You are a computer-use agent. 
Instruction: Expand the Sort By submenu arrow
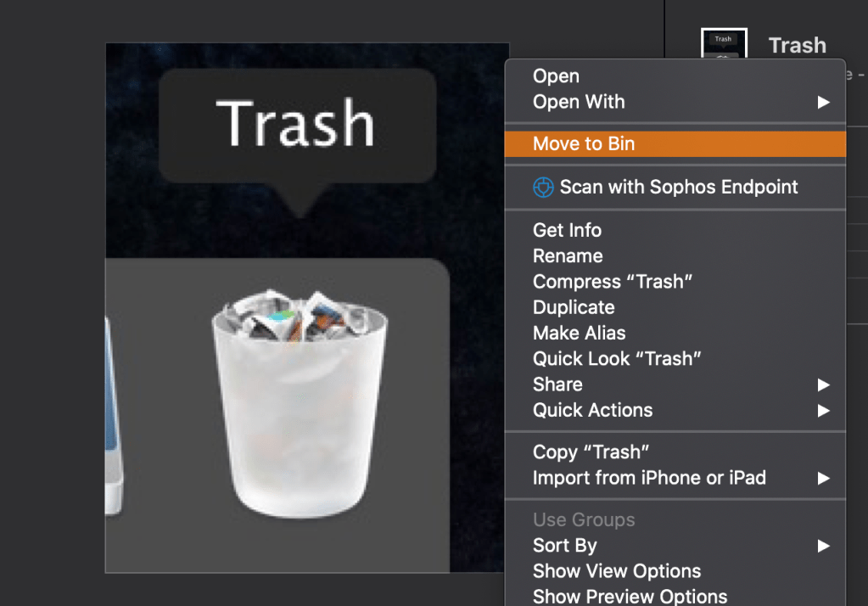tap(823, 546)
